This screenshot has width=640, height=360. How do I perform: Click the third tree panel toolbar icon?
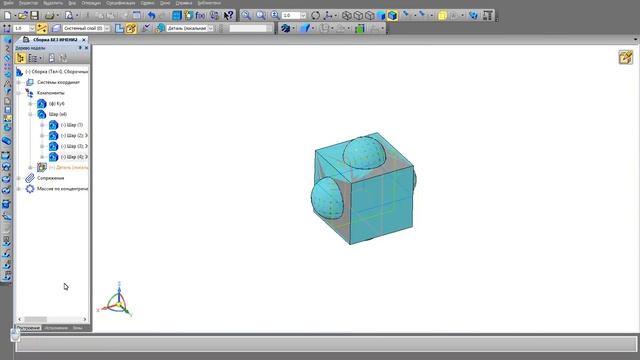pos(51,58)
